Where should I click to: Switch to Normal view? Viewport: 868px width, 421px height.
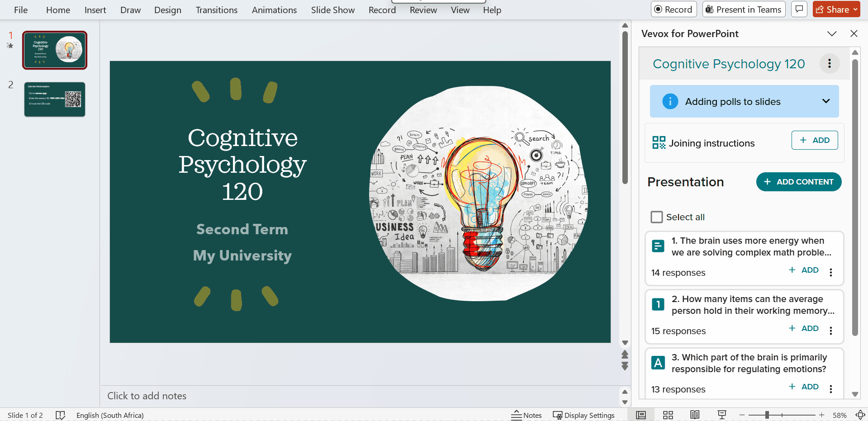641,415
